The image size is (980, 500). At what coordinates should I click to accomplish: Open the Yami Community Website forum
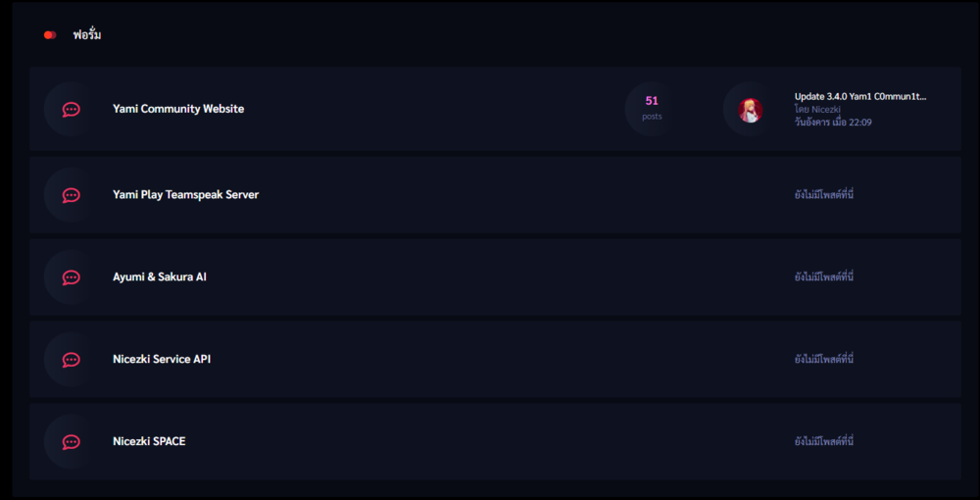(x=178, y=109)
